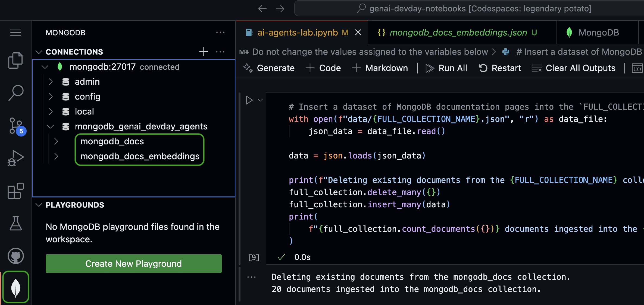The image size is (644, 305).
Task: Click Generate in notebook toolbar
Action: pos(268,68)
